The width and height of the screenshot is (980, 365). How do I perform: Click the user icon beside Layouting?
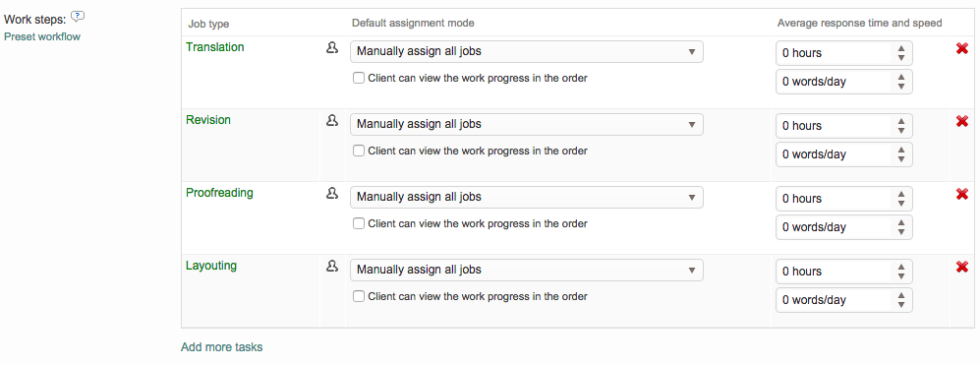332,266
